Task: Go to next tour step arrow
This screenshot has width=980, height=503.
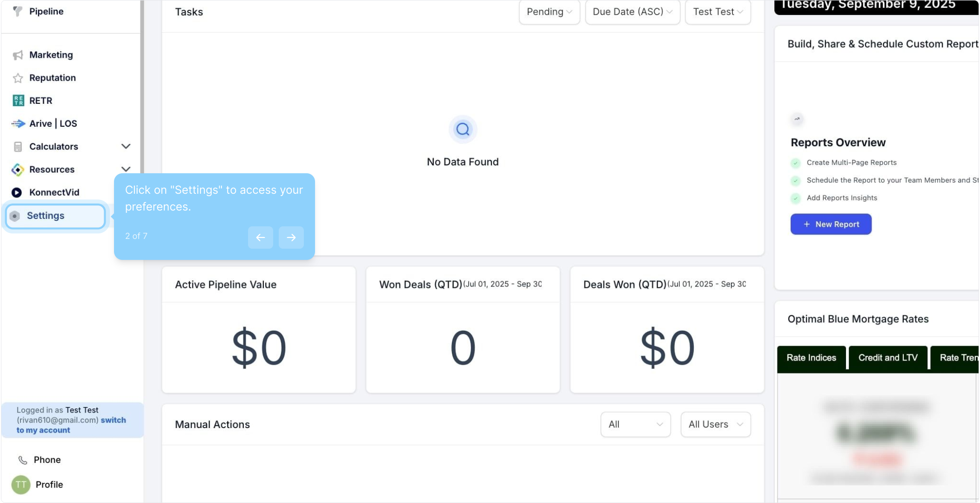Action: coord(291,238)
